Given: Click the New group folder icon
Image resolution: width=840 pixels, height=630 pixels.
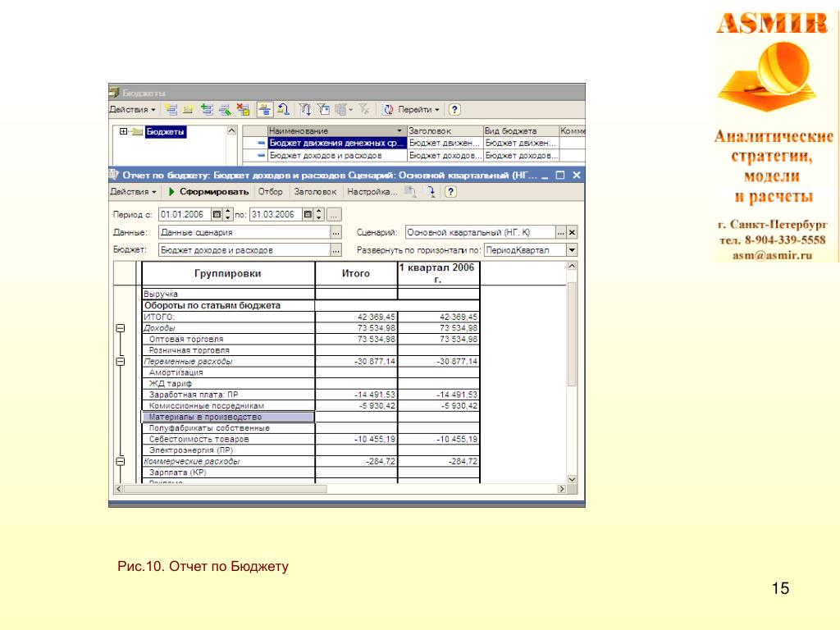Looking at the screenshot, I should click(188, 110).
